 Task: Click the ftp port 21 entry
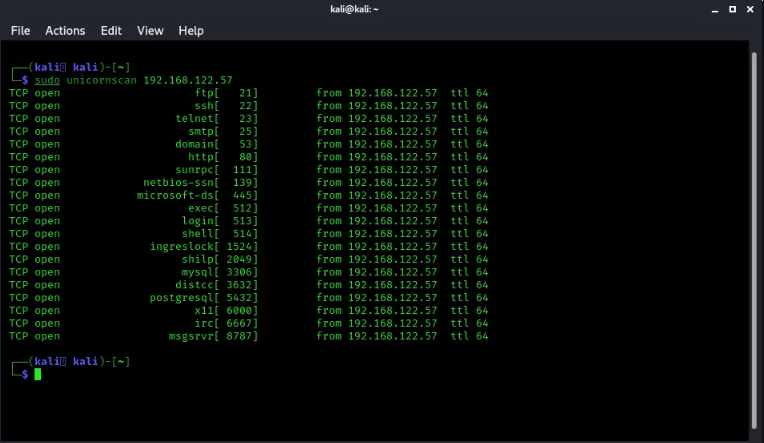point(226,93)
